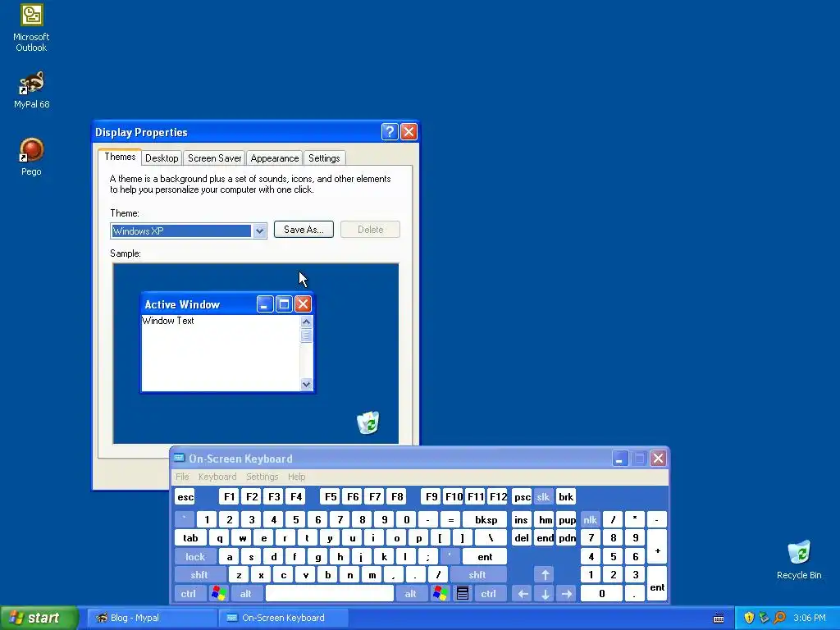Click the taskbar clock showing 3:06 PM
The width and height of the screenshot is (840, 630).
(x=810, y=618)
